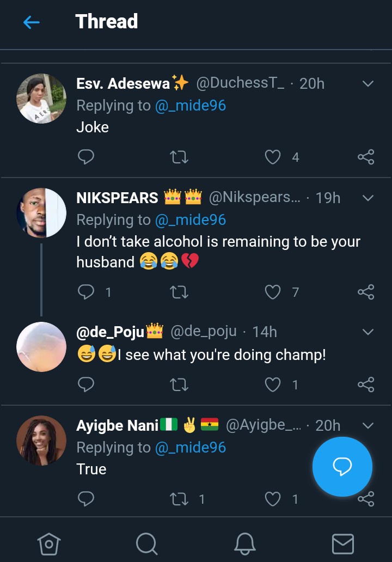Reply to Esv. Adesewa's "Joke" tweet

pyautogui.click(x=86, y=157)
